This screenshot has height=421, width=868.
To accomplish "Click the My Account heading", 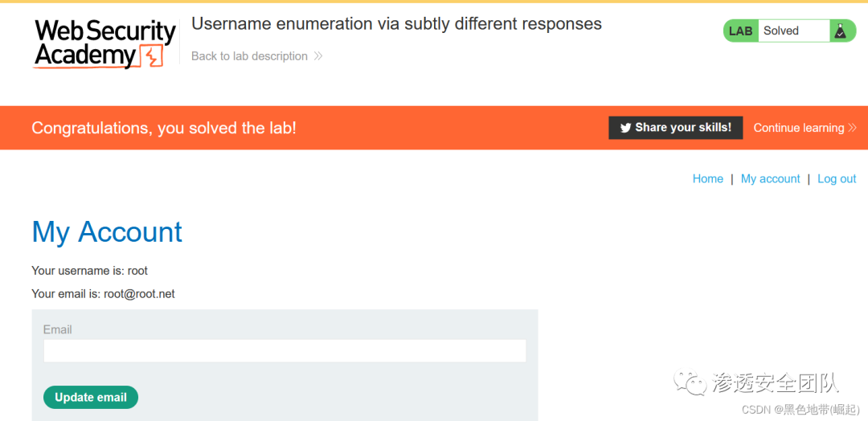I will click(107, 232).
